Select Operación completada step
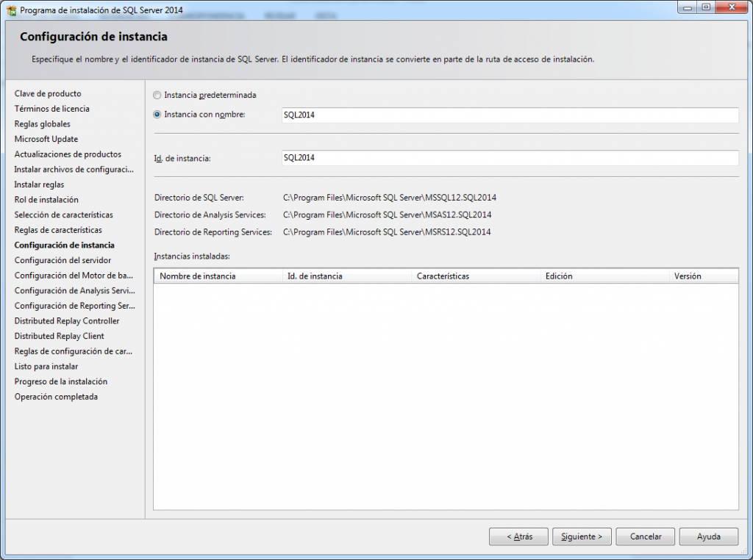The image size is (753, 560). coord(56,397)
